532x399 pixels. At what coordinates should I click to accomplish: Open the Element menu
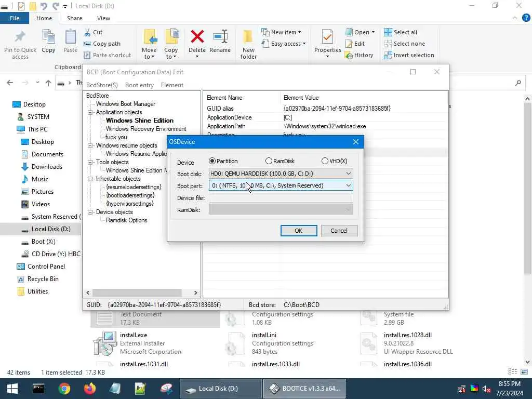tap(172, 85)
